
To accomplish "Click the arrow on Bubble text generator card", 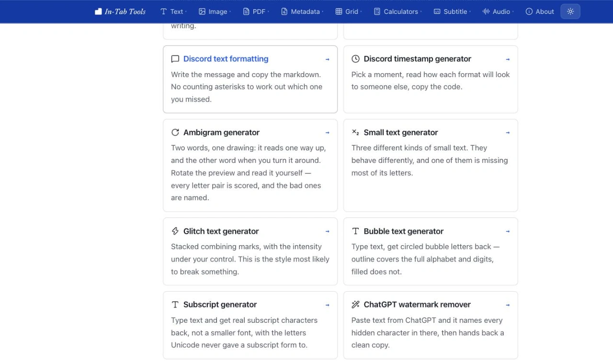I will pos(508,231).
